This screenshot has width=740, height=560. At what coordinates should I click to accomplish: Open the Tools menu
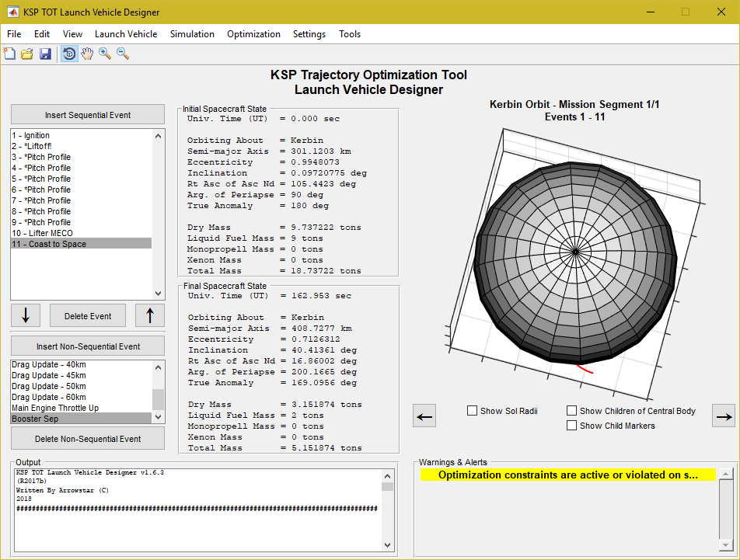click(350, 34)
